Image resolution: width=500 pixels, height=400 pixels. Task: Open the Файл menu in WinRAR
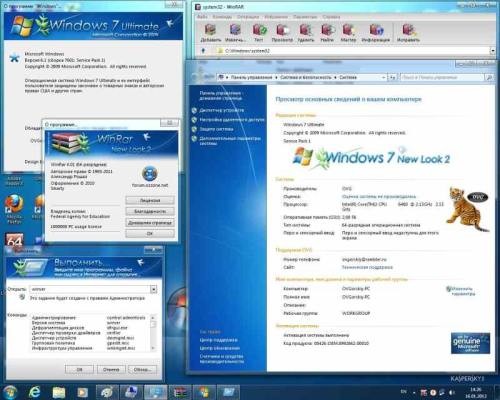tap(202, 17)
